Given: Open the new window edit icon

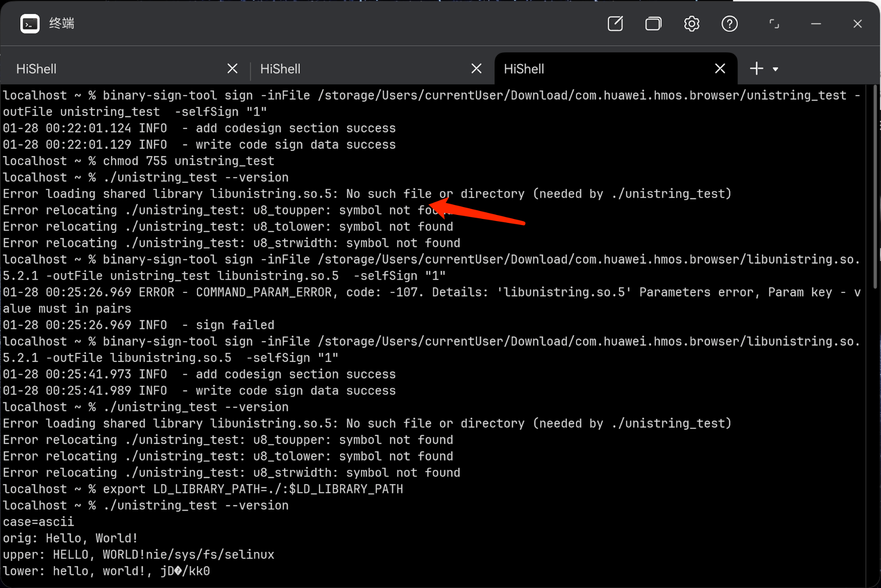Looking at the screenshot, I should pos(615,24).
